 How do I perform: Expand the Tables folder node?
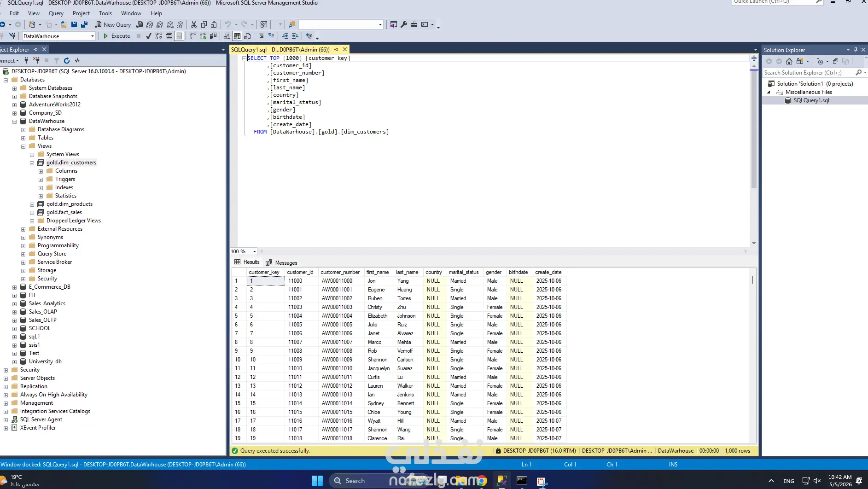pos(23,138)
